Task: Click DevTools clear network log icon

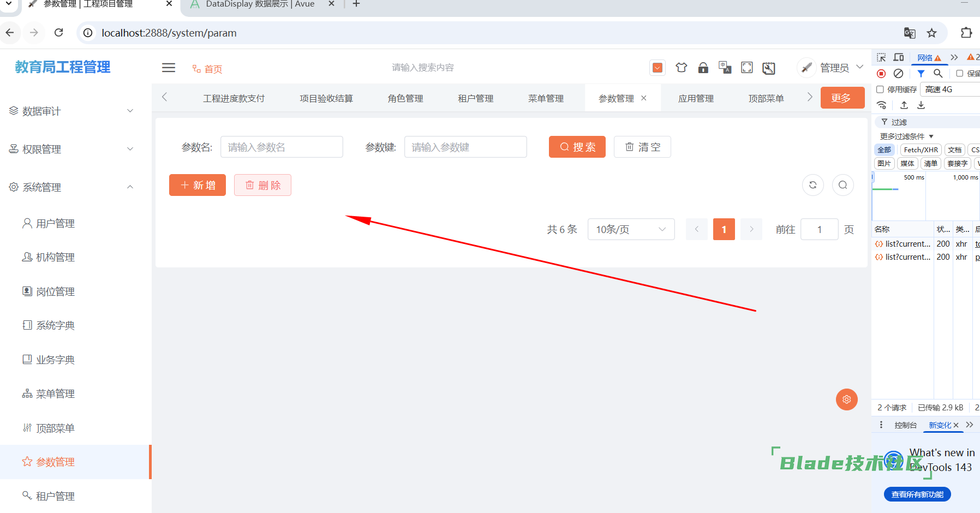Action: pos(898,74)
